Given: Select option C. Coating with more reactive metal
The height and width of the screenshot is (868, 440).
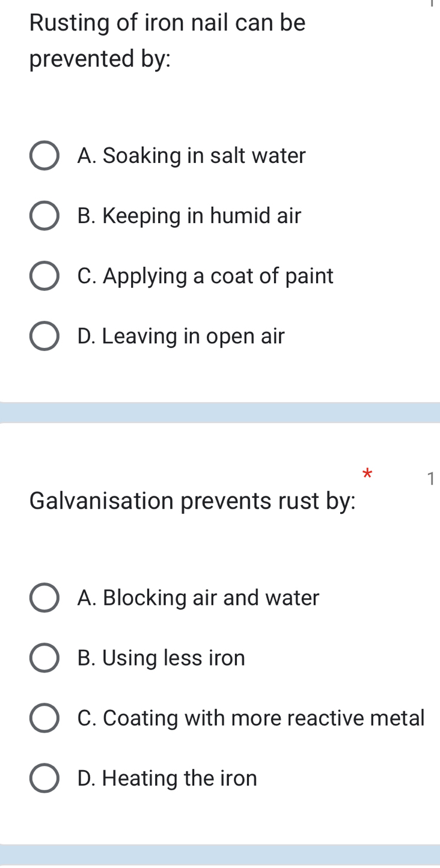Looking at the screenshot, I should 251,717.
